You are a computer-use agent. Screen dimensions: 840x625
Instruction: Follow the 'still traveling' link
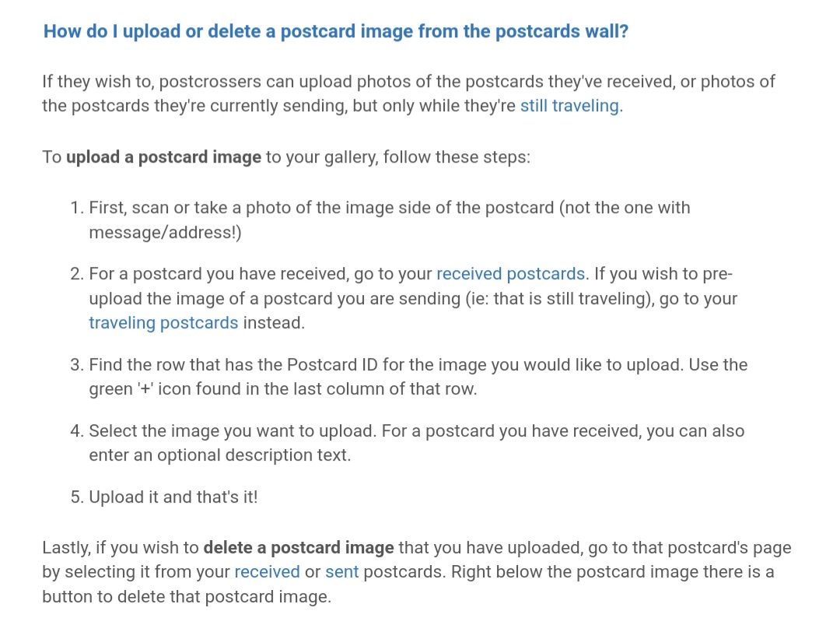pos(569,106)
